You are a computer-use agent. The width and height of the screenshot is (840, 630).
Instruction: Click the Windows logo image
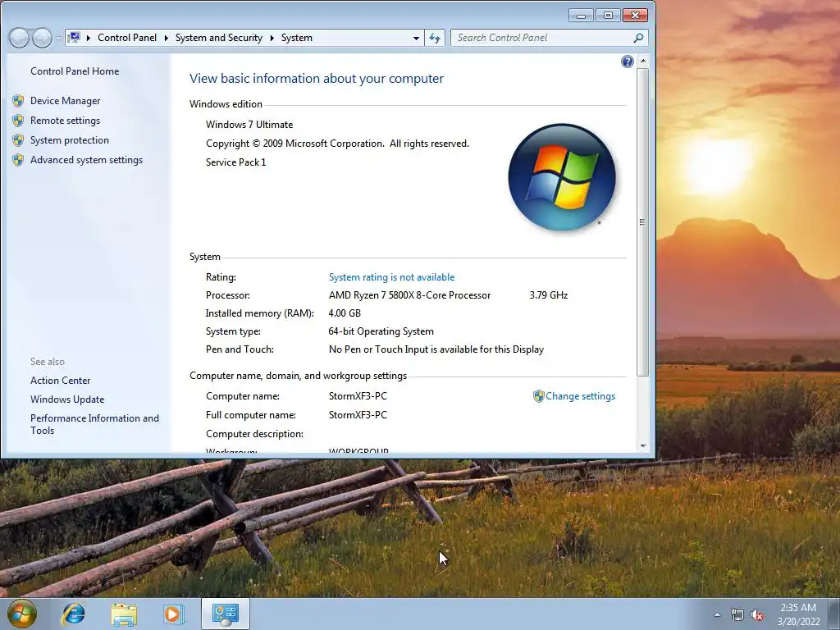[x=561, y=177]
